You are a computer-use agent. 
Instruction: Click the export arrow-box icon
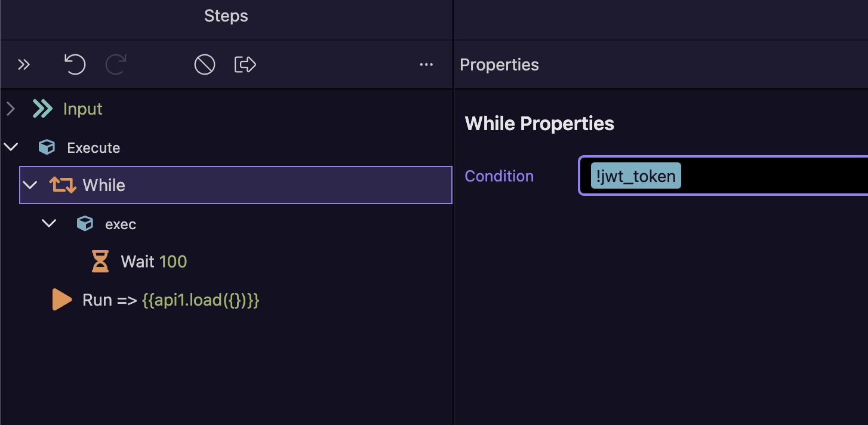(245, 64)
